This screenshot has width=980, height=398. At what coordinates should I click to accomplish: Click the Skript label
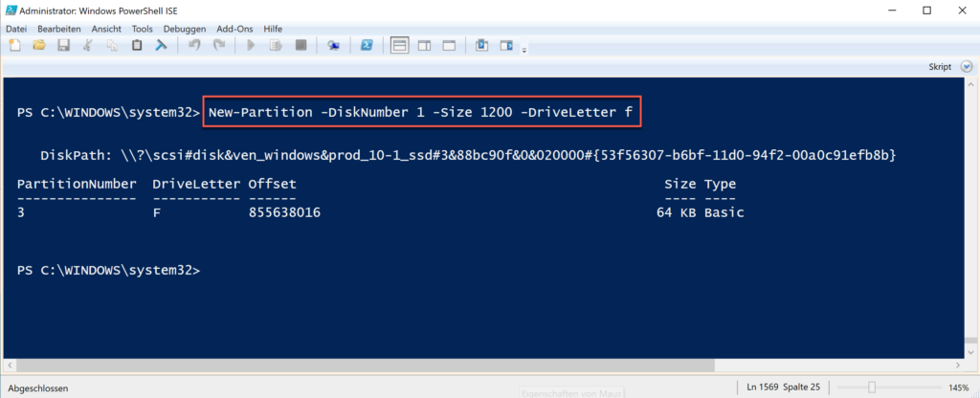940,67
